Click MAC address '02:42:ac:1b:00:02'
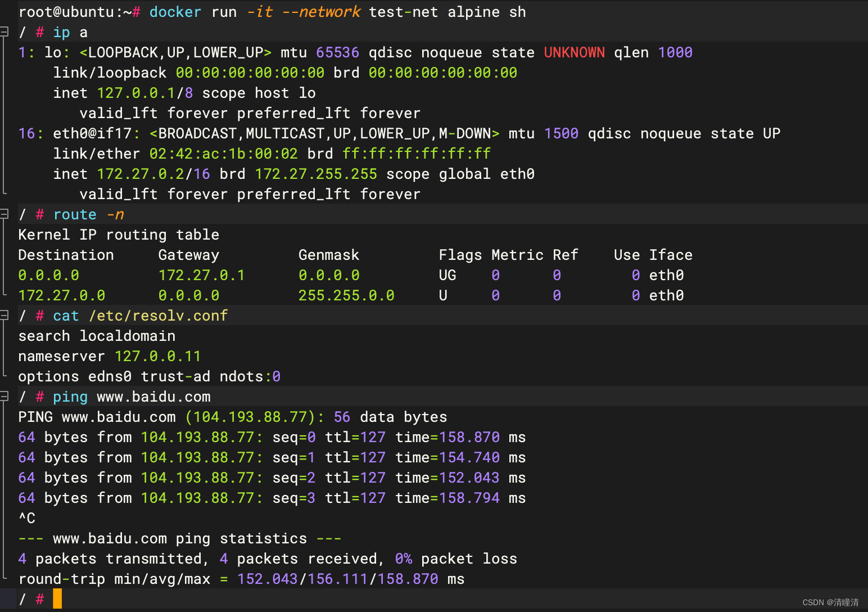The image size is (868, 612). [x=223, y=154]
